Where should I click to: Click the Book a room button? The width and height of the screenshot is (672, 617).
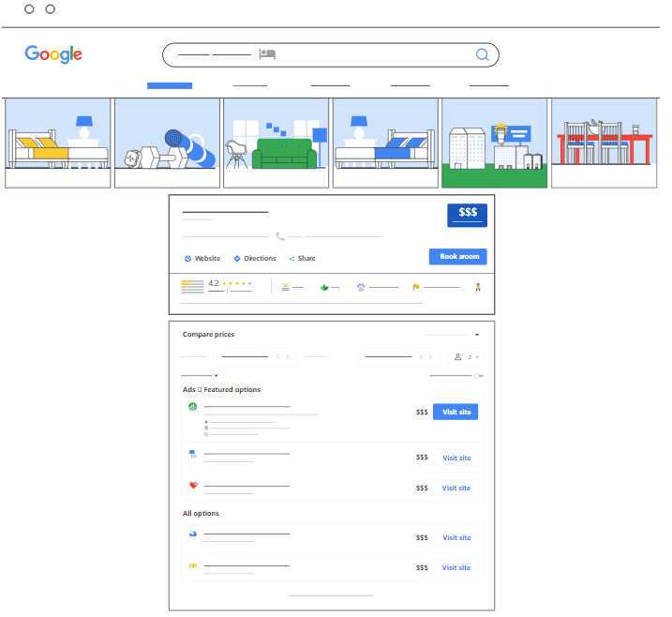tap(458, 256)
